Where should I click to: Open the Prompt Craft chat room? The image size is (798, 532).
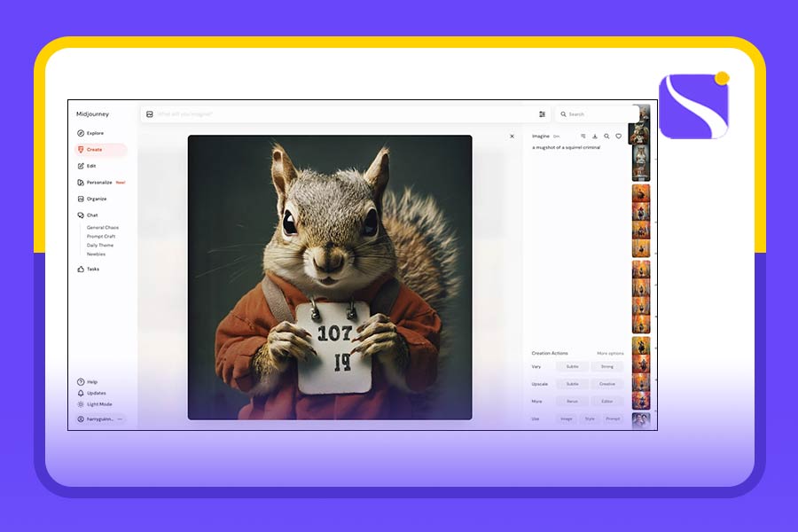101,237
